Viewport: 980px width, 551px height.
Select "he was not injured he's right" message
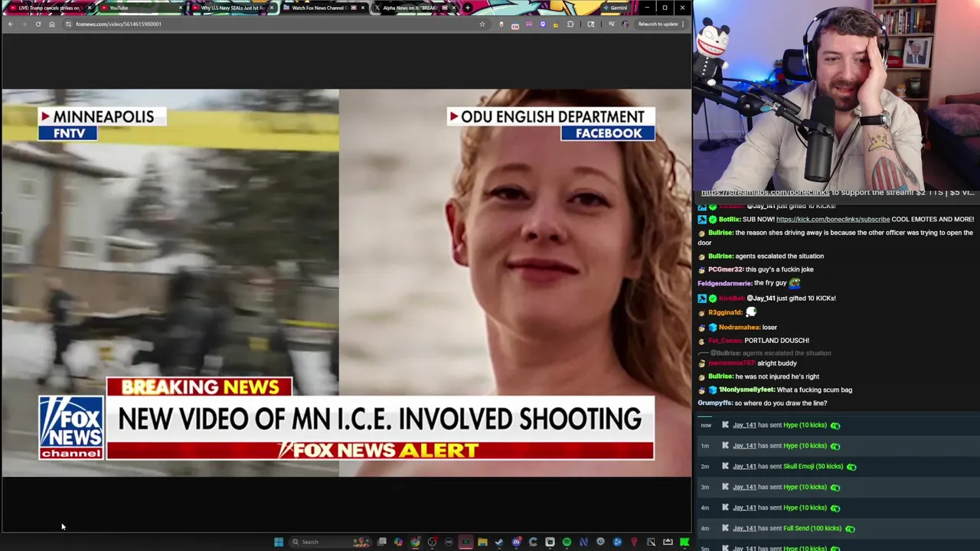(x=777, y=377)
